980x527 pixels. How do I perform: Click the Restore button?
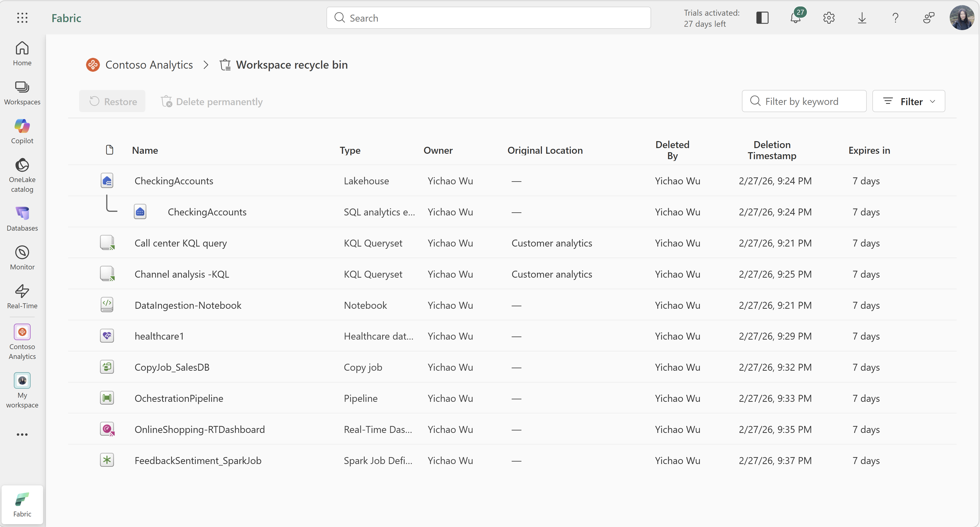pos(112,101)
